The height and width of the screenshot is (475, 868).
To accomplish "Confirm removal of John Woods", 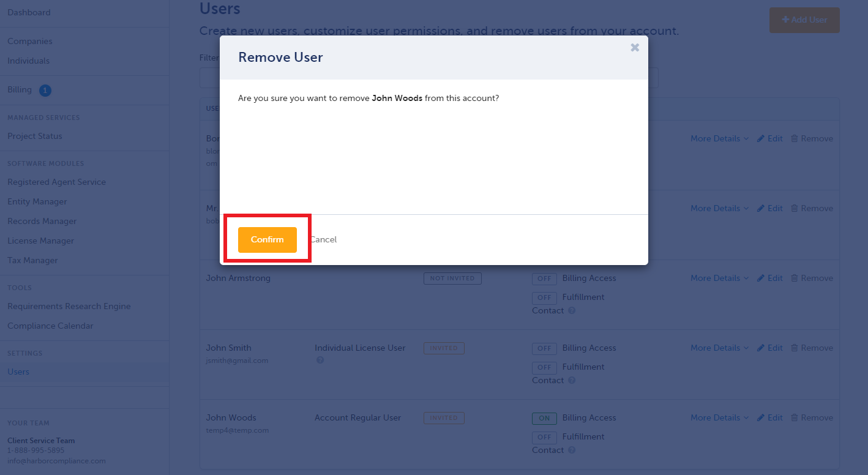I will pos(268,239).
